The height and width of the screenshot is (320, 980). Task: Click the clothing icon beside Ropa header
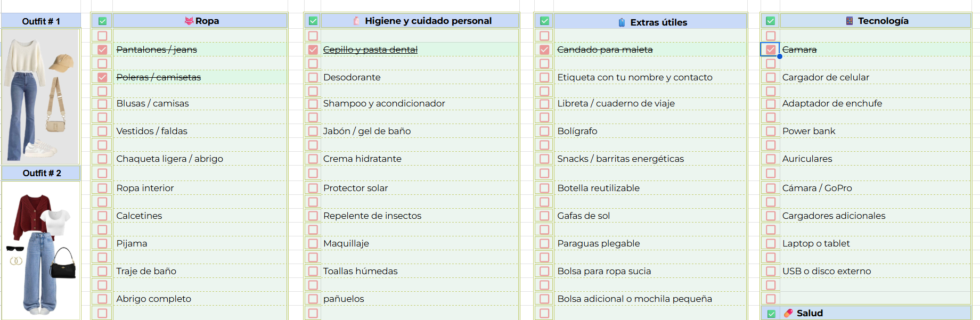[189, 21]
